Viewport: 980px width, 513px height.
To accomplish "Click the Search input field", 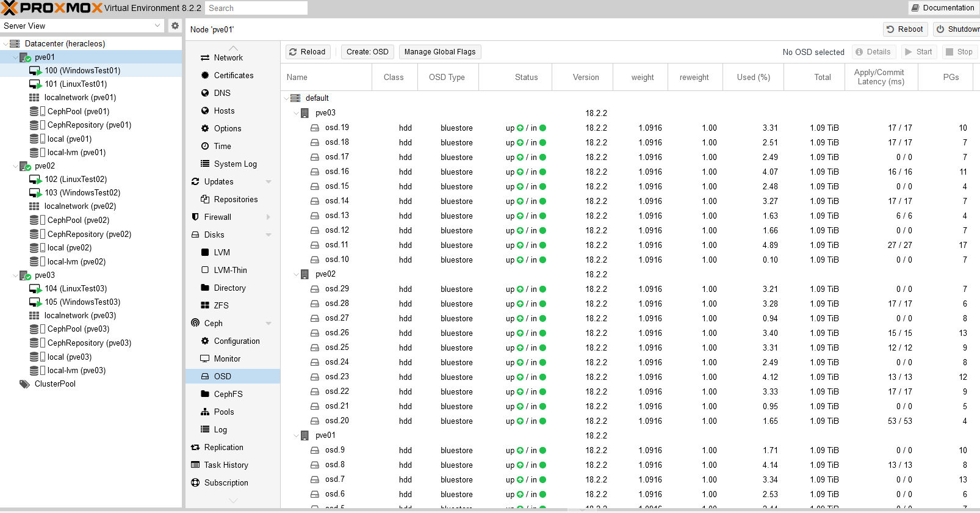I will 256,8.
